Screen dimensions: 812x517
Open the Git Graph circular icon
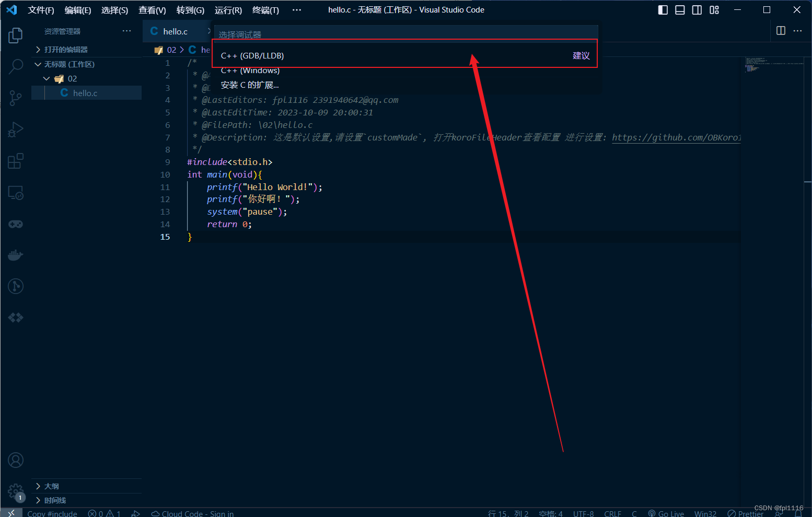pos(16,286)
